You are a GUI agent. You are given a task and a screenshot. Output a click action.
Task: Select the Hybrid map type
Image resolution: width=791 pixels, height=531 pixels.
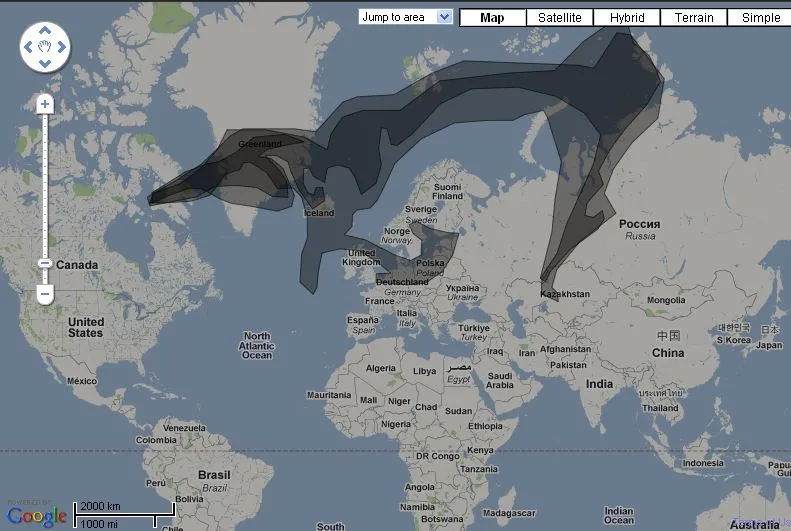point(627,17)
